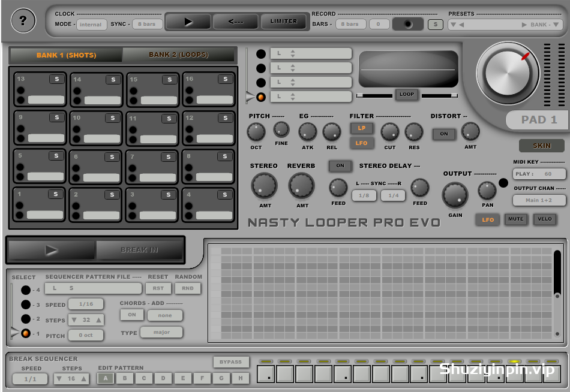Open SYNC 8 bars dropdown
Screen dimensions: 570x392
tap(147, 24)
